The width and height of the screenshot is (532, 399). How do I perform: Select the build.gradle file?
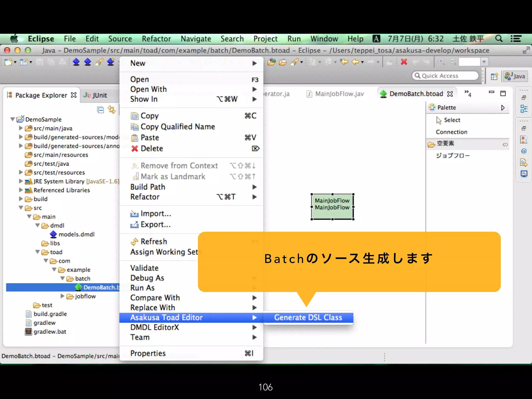coord(46,314)
